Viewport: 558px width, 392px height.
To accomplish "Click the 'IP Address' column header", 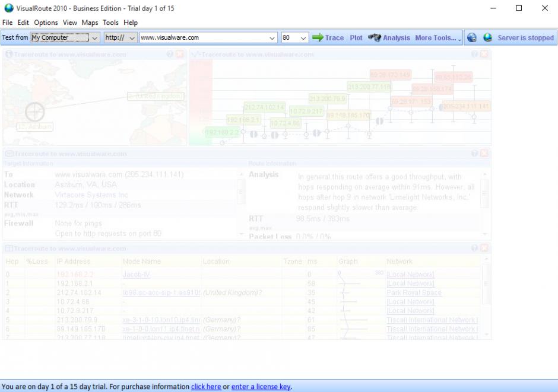I will coord(73,261).
